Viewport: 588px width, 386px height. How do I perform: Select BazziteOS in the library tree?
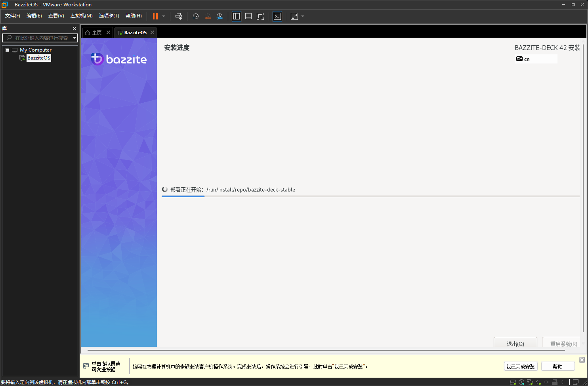click(39, 58)
